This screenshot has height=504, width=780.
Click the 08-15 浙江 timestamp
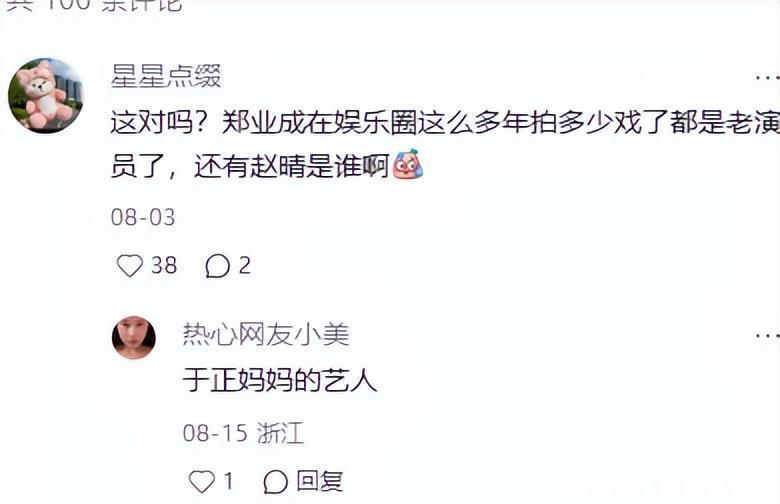coord(243,433)
